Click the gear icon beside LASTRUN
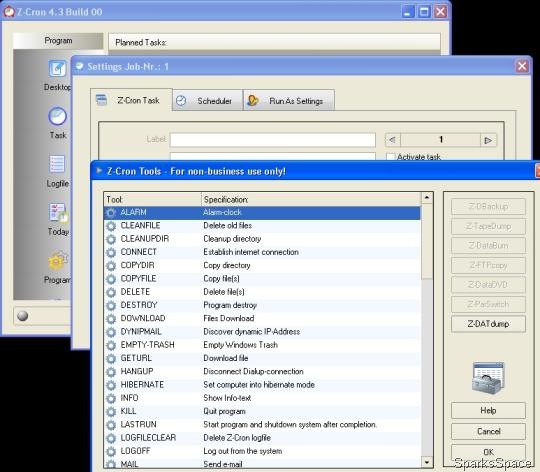The image size is (540, 472). pos(111,425)
